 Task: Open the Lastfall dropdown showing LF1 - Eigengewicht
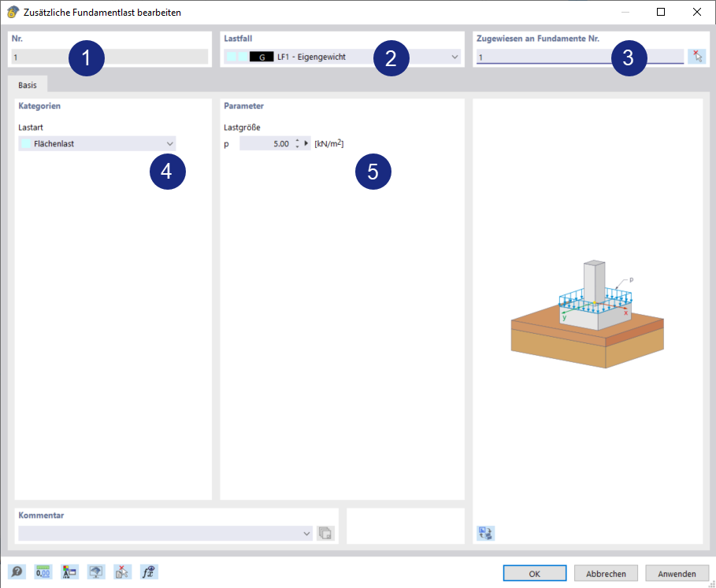[342, 57]
